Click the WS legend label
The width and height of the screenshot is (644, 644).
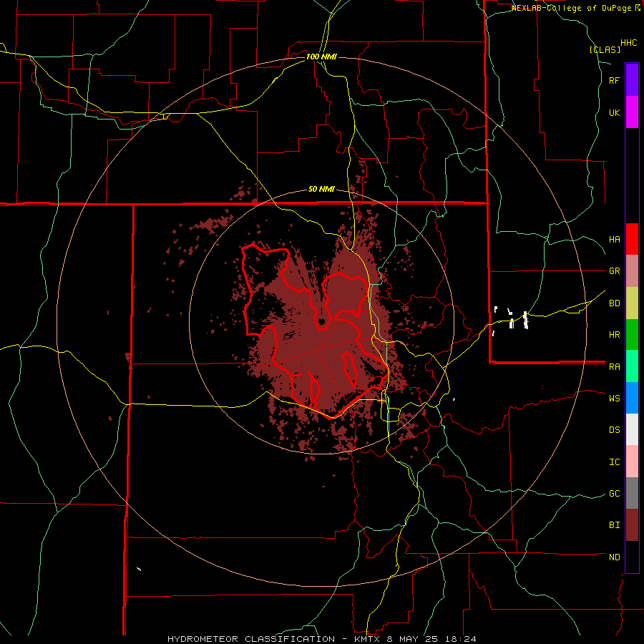[614, 399]
